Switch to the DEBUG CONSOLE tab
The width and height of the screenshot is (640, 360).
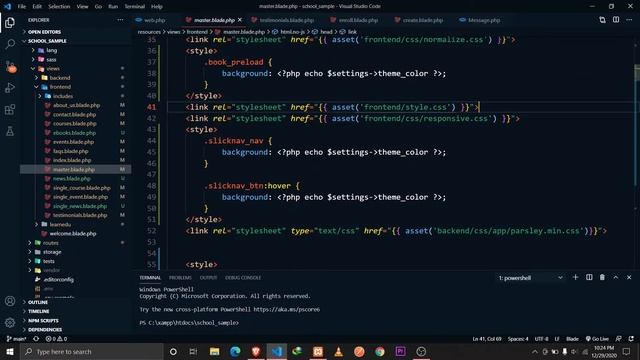243,278
